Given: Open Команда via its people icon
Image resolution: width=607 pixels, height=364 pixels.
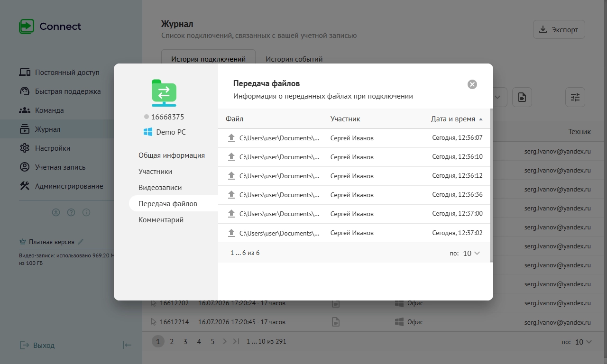Looking at the screenshot, I should pyautogui.click(x=25, y=110).
